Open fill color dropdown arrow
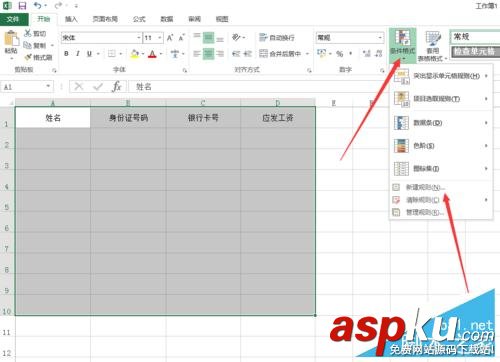This screenshot has width=500, height=362. (143, 53)
